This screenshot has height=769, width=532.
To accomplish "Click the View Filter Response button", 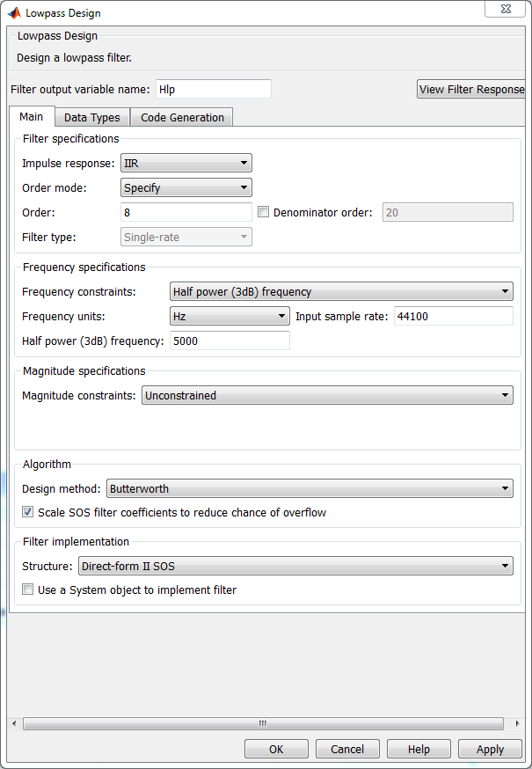I will (x=471, y=89).
